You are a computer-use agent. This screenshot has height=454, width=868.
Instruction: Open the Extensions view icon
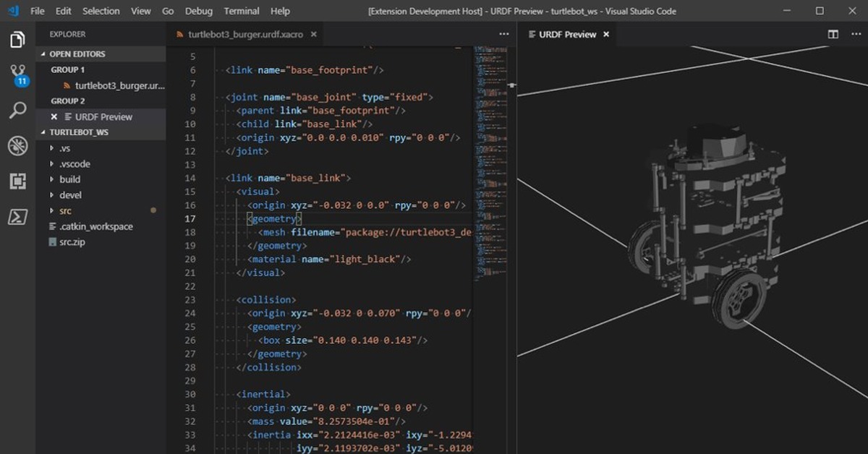pos(17,181)
